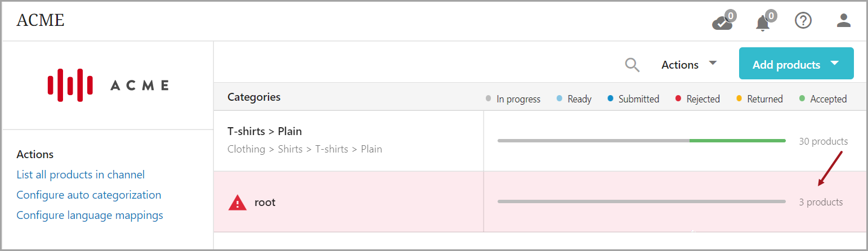Click the 30 products count
Viewport: 868px width, 251px height.
823,141
